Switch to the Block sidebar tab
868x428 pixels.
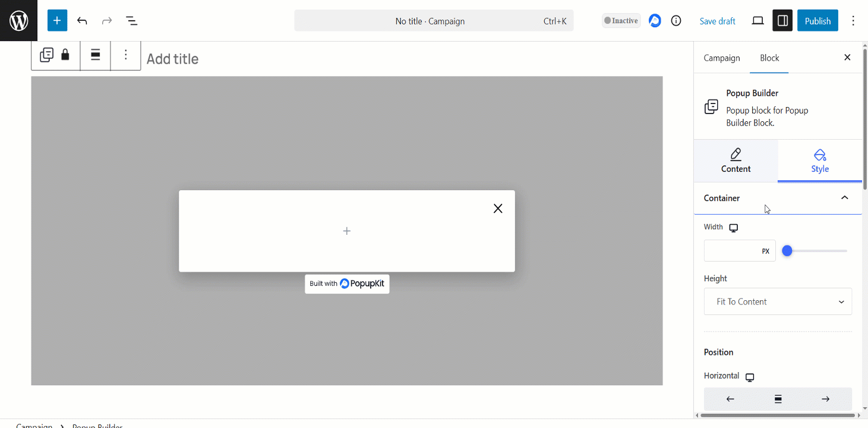(x=769, y=58)
